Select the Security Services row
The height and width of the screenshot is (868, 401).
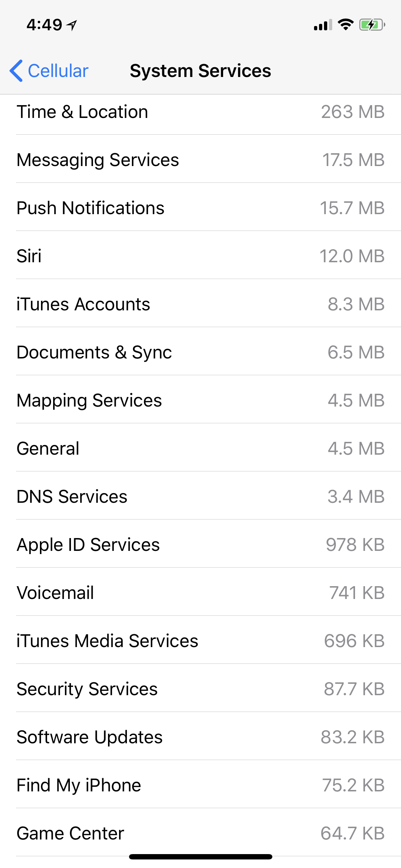(200, 689)
